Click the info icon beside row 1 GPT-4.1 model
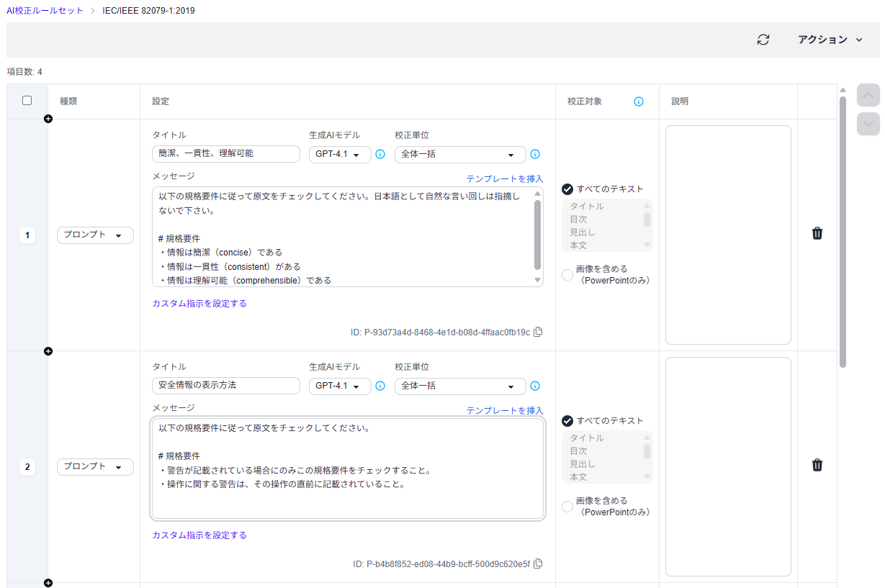 [x=380, y=154]
